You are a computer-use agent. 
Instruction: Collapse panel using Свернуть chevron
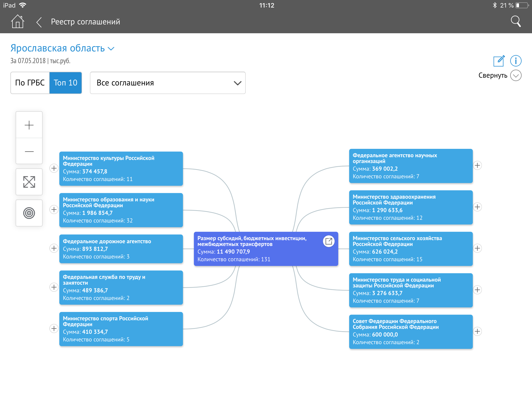pyautogui.click(x=516, y=75)
